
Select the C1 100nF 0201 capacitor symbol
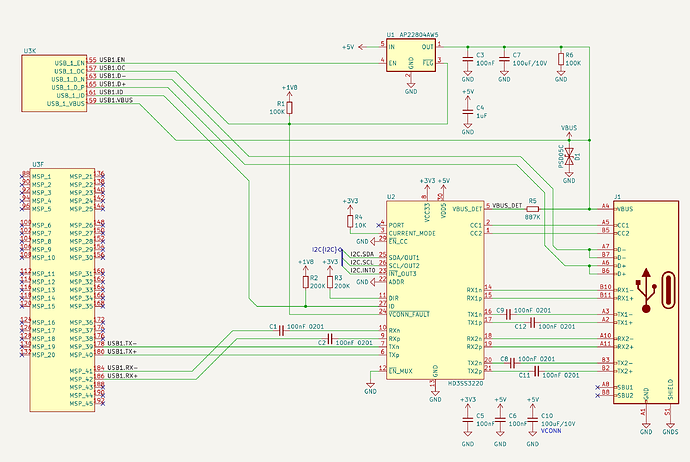(282, 331)
